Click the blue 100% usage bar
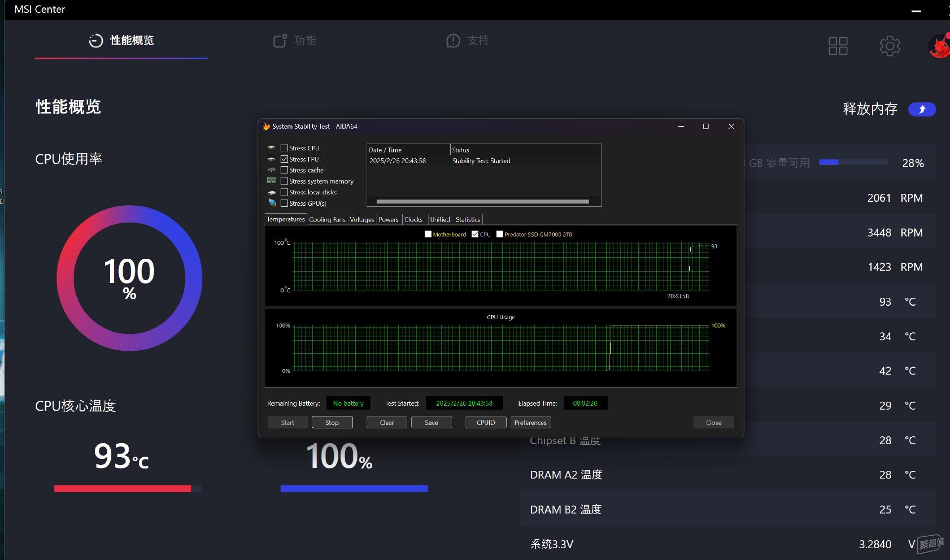 (x=354, y=489)
